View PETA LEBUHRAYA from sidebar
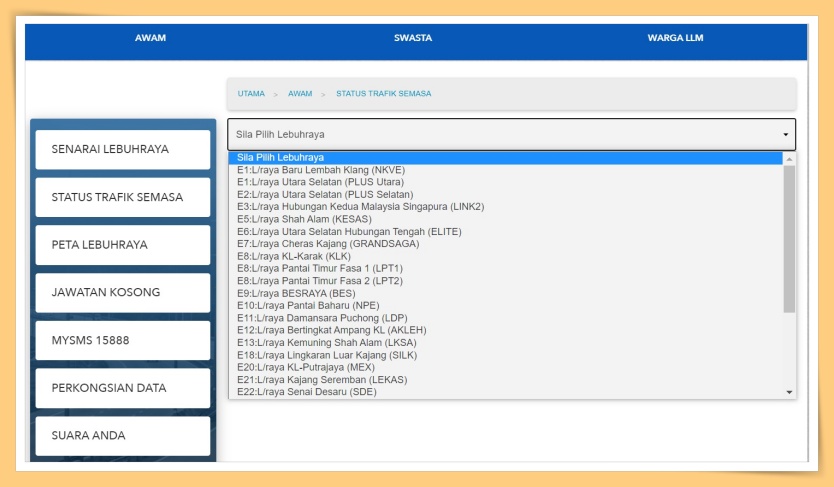Image resolution: width=834 pixels, height=487 pixels. (x=123, y=245)
